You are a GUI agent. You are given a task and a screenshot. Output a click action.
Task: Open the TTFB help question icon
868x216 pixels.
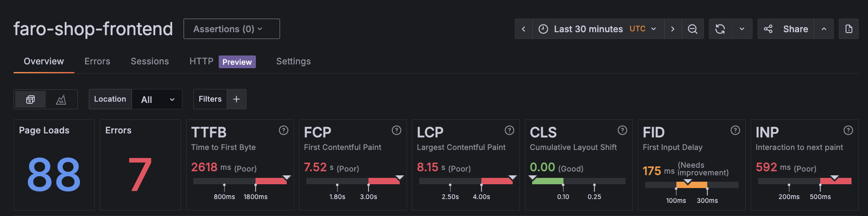coord(283,130)
